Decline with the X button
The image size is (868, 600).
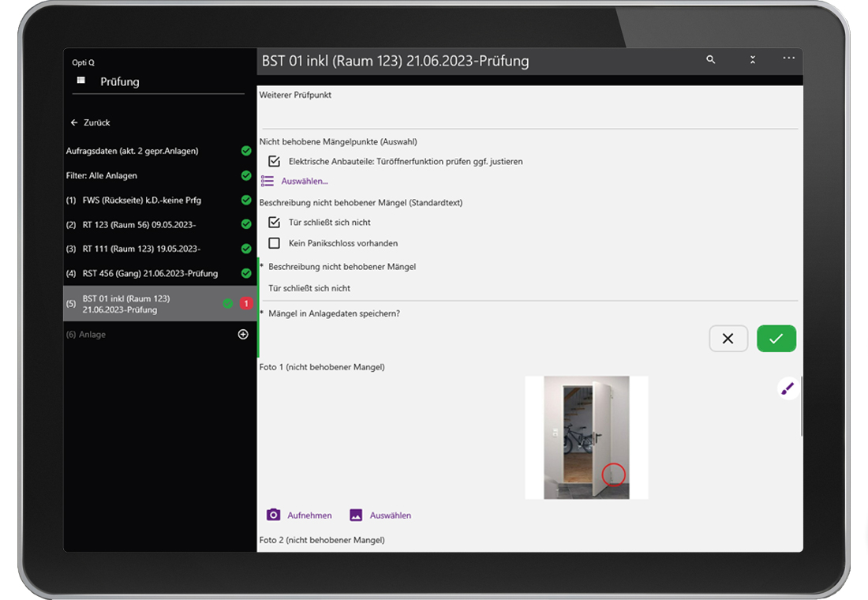point(728,339)
